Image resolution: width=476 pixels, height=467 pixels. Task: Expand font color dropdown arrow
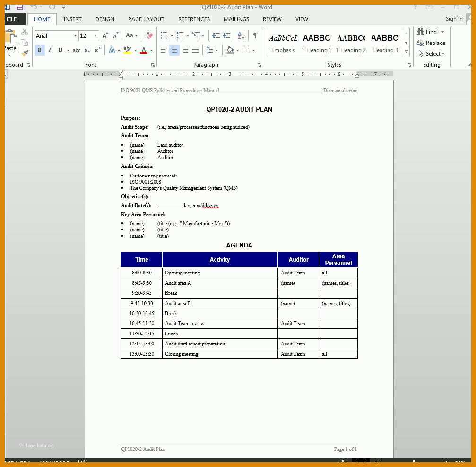click(151, 51)
